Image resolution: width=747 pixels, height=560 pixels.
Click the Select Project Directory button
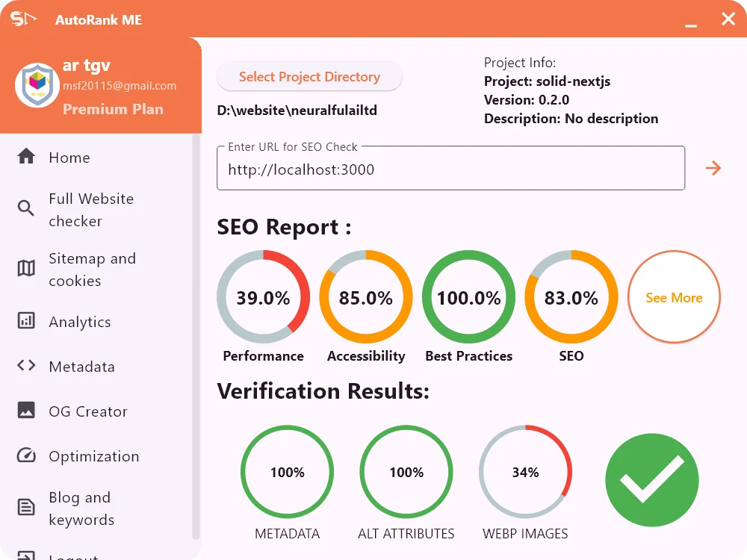click(309, 76)
